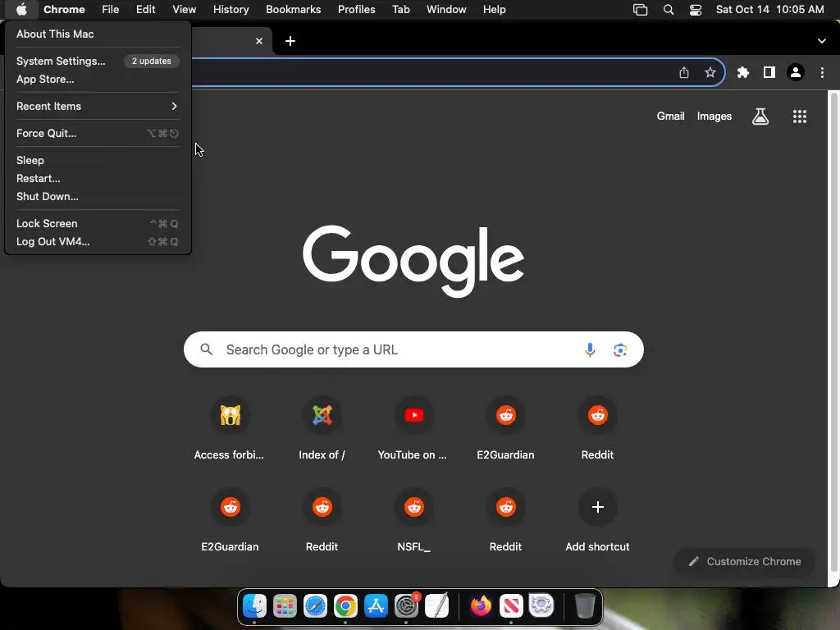Open the Images link
This screenshot has width=840, height=630.
pos(714,116)
